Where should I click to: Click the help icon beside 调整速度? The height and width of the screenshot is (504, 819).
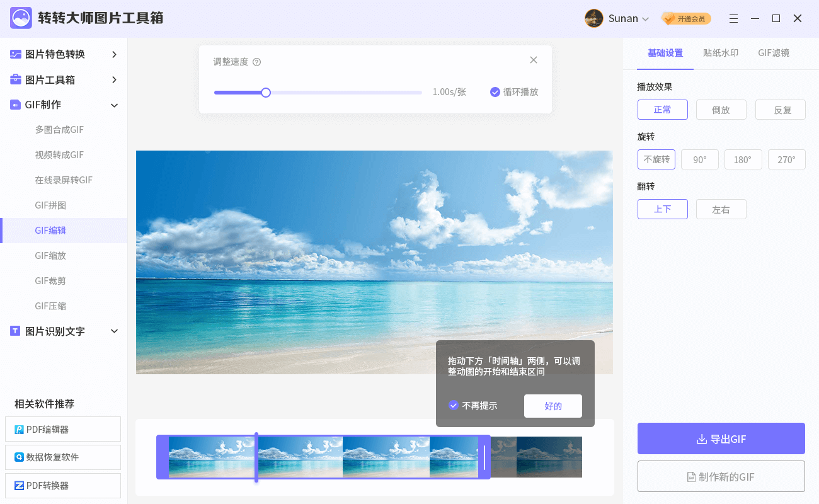pos(256,62)
